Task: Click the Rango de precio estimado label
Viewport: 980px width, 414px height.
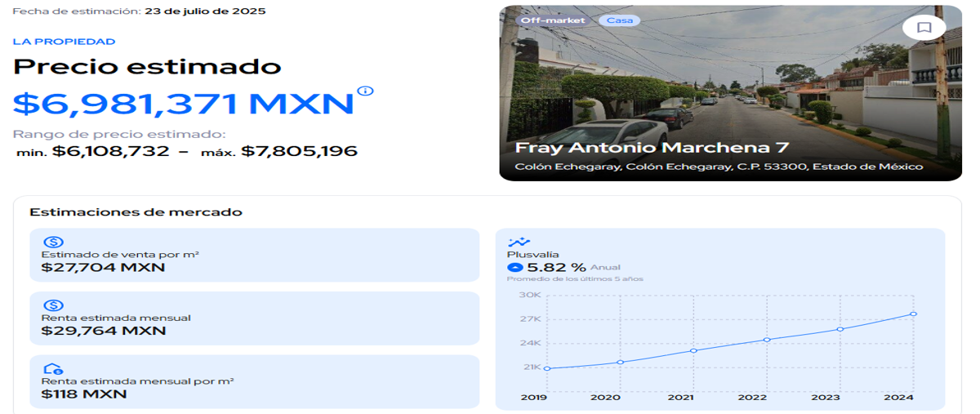Action: point(119,134)
